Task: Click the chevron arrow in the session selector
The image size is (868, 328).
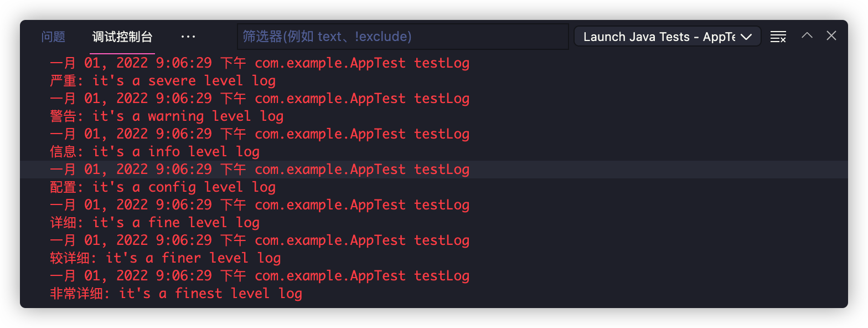Action: coord(746,37)
